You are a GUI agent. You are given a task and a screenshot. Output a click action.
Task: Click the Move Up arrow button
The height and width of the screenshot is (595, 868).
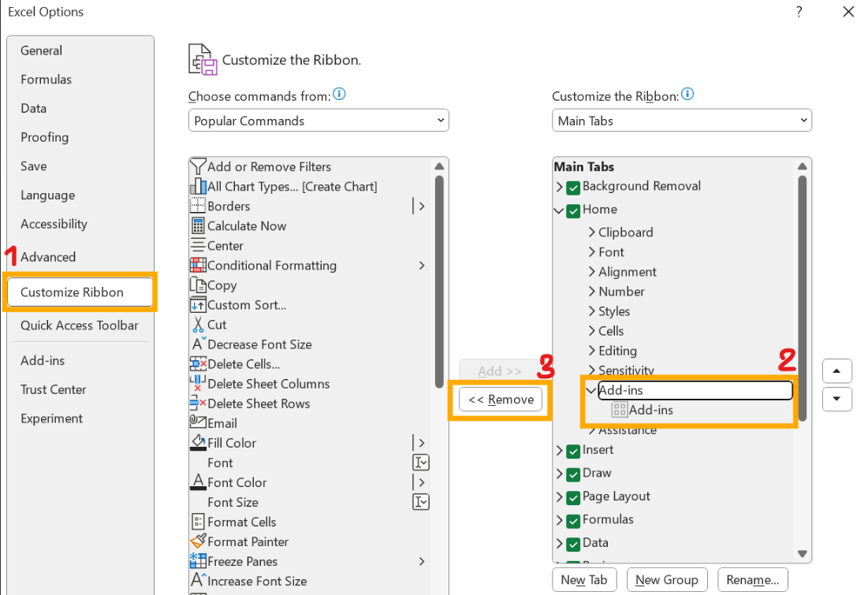pos(836,371)
